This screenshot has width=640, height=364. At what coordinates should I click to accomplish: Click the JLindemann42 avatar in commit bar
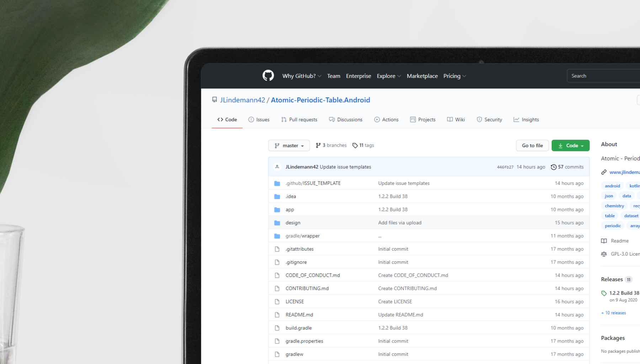click(x=277, y=167)
